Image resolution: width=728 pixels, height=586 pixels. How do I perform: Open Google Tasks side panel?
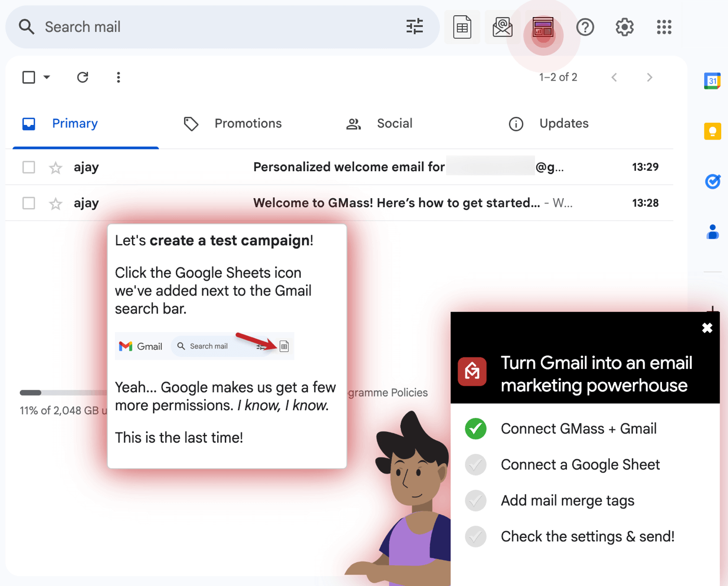pyautogui.click(x=712, y=181)
